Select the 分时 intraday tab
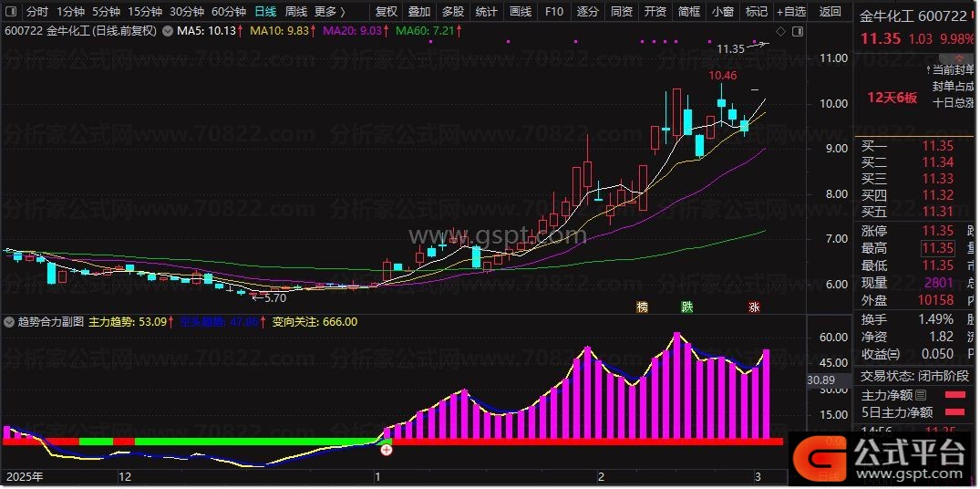 (37, 12)
